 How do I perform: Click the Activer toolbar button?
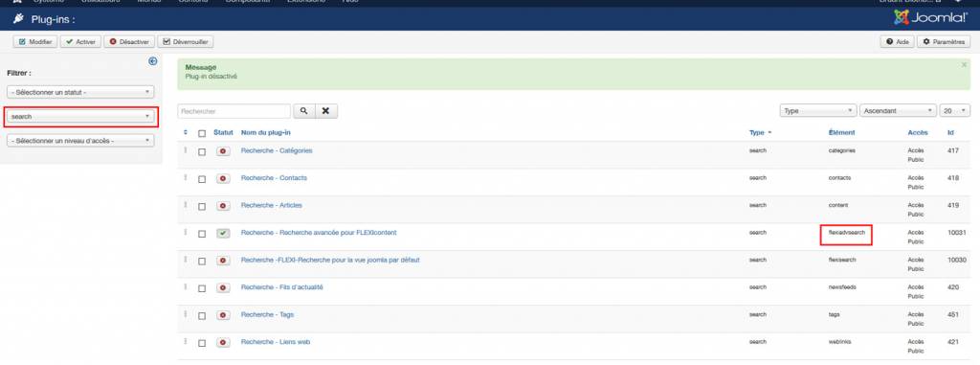(80, 42)
